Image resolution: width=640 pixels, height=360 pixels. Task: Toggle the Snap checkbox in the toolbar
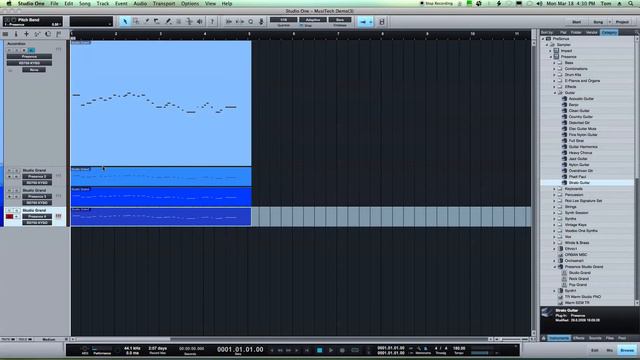pyautogui.click(x=302, y=25)
